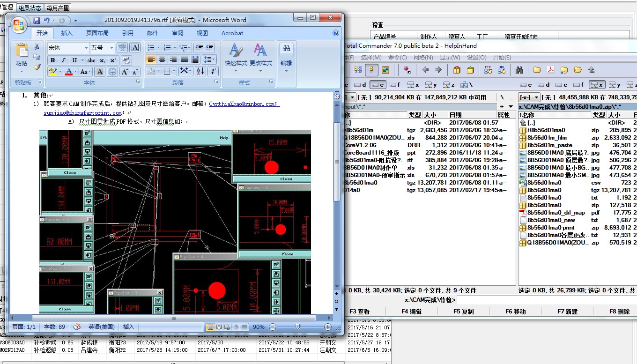Click zoom out minus button in Word
This screenshot has width=637, height=364.
click(273, 327)
